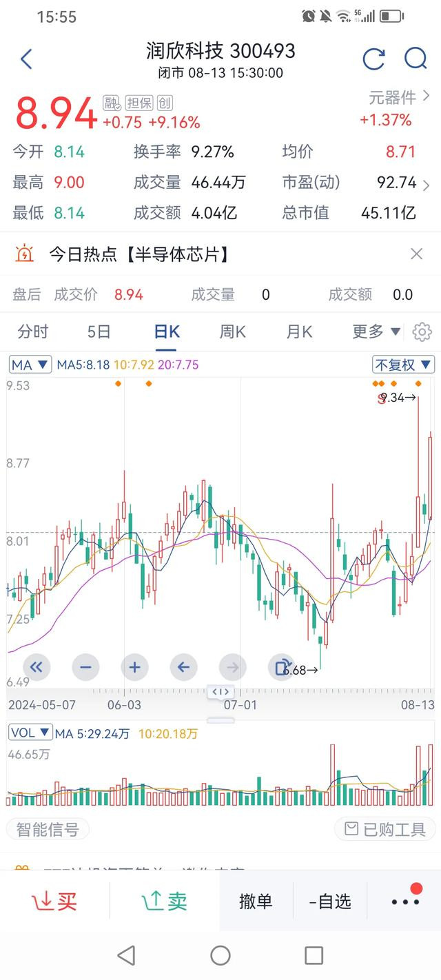This screenshot has width=441, height=980.
Task: Open the 智能信号 panel
Action: pos(48,829)
